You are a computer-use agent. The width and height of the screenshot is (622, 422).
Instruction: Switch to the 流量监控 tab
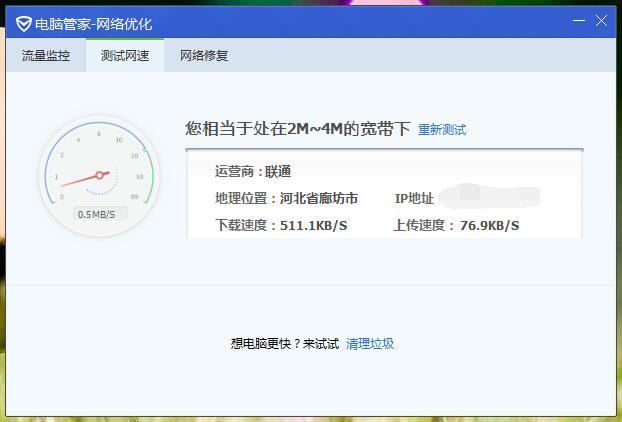(46, 56)
